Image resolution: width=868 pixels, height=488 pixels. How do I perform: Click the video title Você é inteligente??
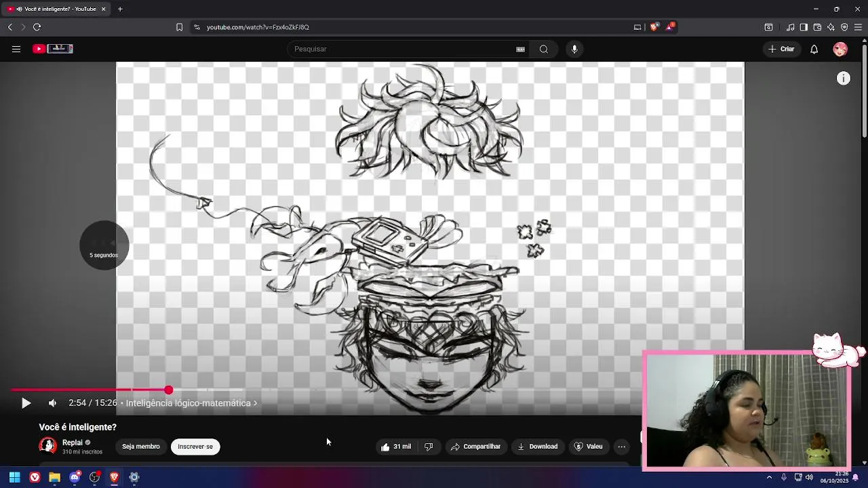point(78,427)
